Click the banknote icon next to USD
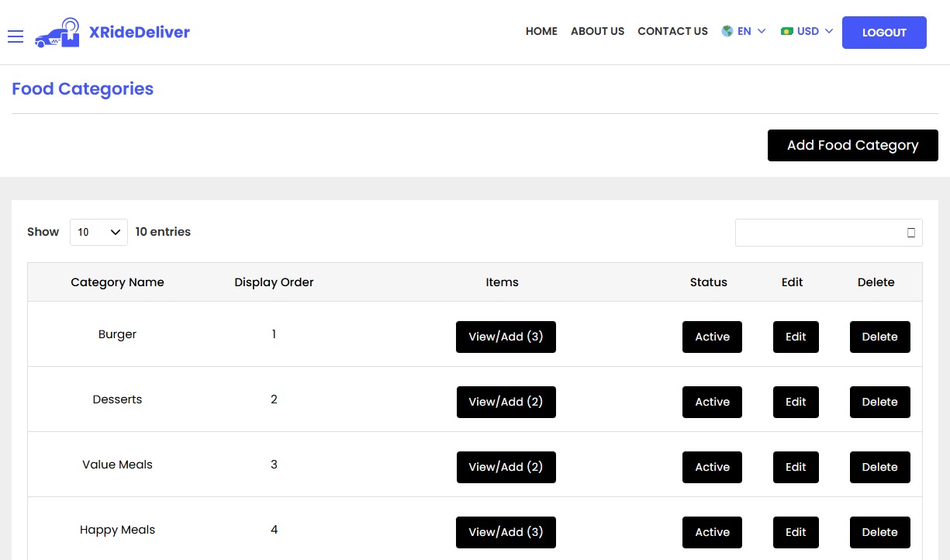This screenshot has height=560, width=950. pos(787,31)
